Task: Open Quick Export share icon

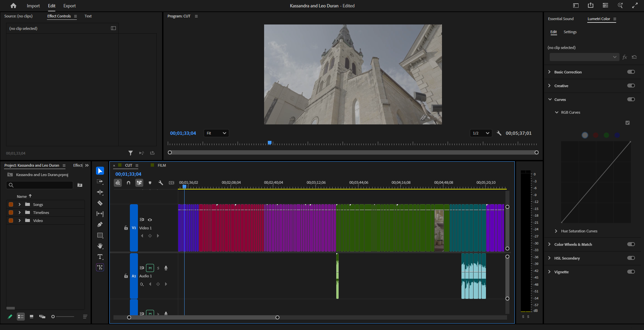Action: (591, 5)
